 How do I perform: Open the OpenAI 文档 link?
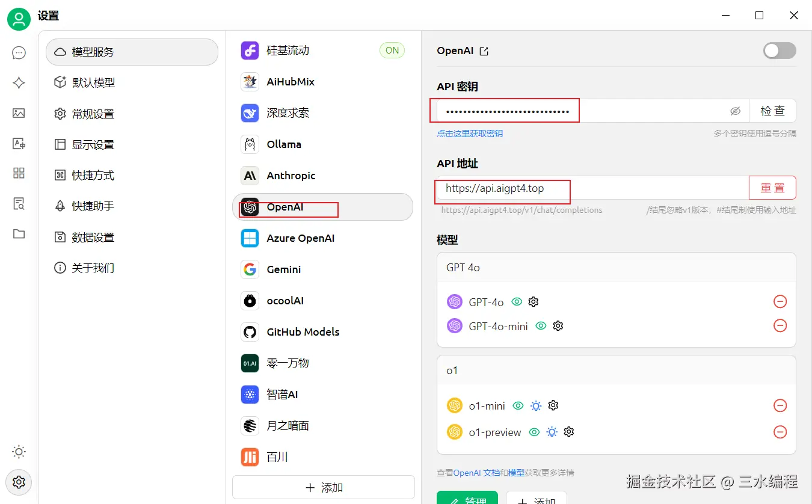476,473
